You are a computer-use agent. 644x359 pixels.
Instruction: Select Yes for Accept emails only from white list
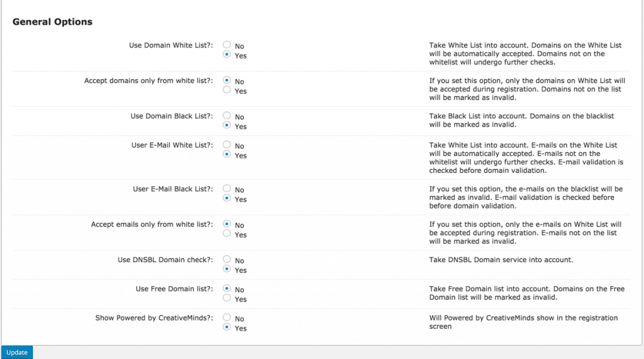[227, 233]
